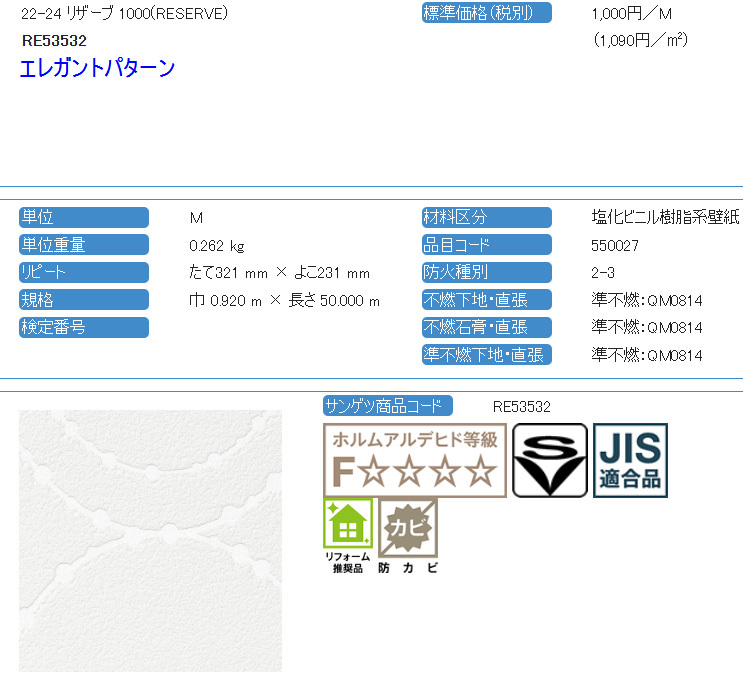Click the RE53532 code beside サンゲツ商品コード
743x674 pixels.
[x=522, y=407]
